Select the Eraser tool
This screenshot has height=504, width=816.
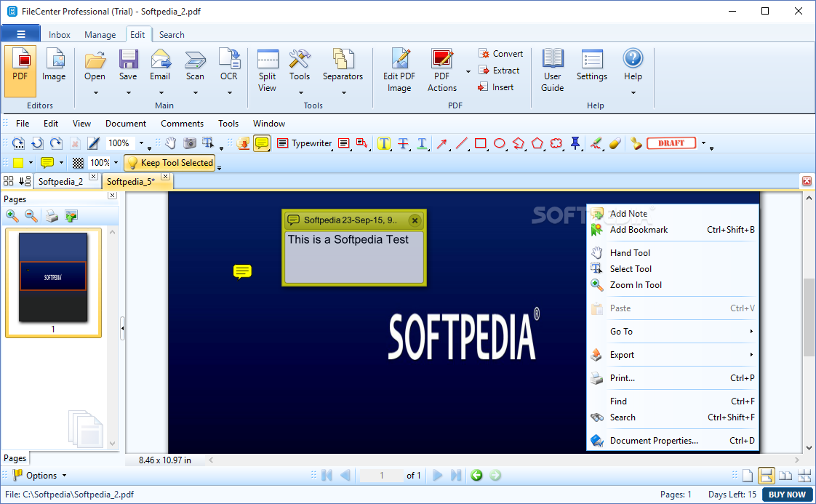615,143
